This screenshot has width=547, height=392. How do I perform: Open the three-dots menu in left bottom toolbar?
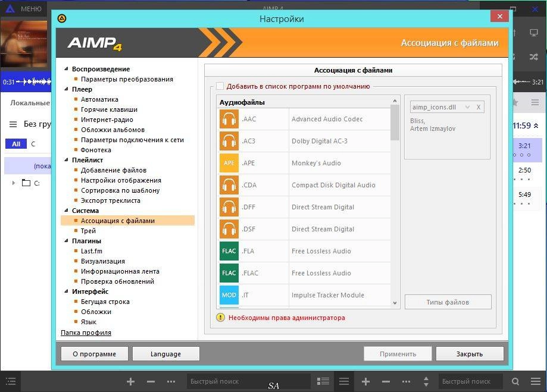171,381
